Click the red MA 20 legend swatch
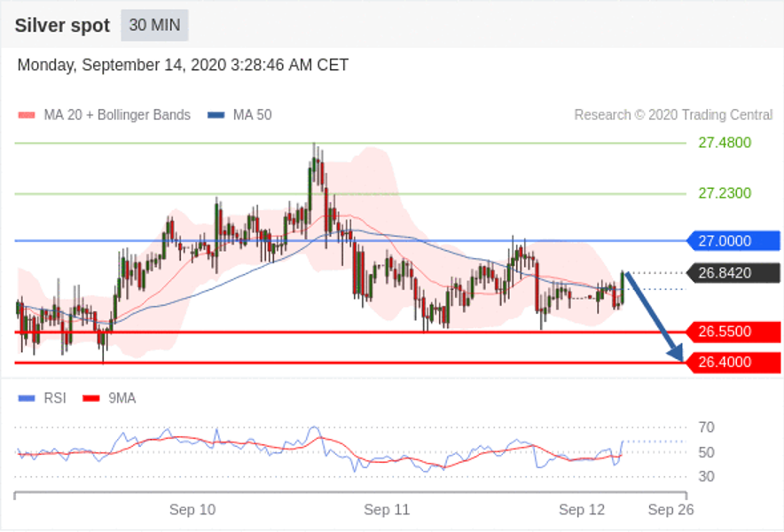Viewport: 784px width, 532px height. [x=27, y=115]
